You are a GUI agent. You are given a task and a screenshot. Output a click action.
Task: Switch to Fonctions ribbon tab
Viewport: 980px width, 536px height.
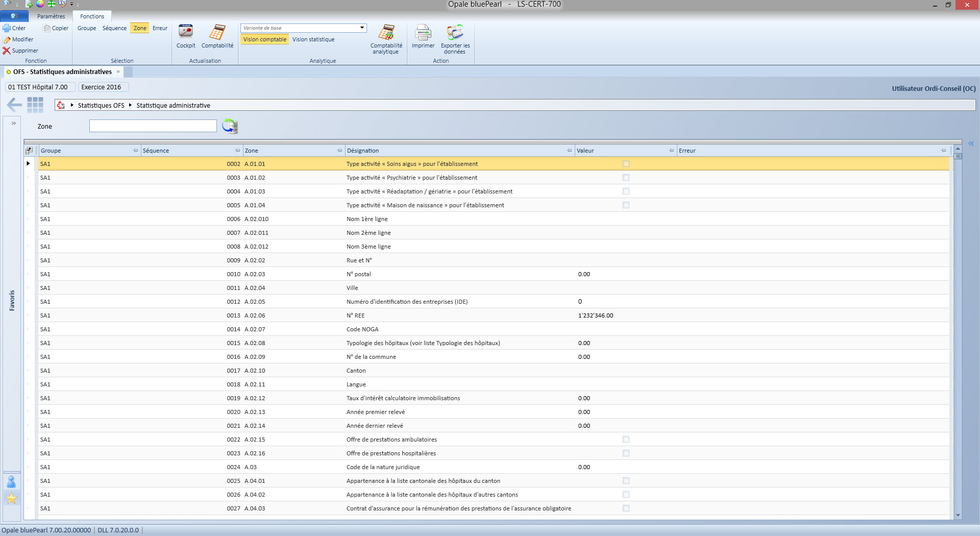coord(92,16)
